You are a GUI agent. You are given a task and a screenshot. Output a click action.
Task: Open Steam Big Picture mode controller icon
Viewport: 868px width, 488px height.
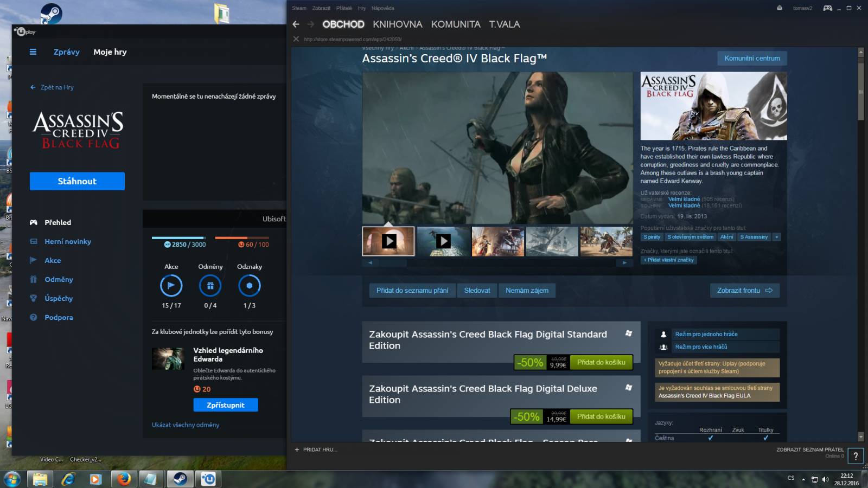[x=828, y=8]
